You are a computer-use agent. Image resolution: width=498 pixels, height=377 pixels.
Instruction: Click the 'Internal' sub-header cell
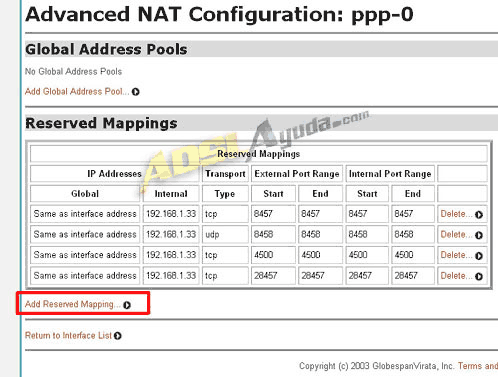point(171,194)
